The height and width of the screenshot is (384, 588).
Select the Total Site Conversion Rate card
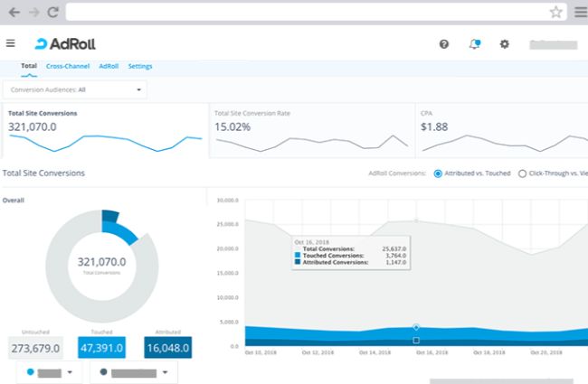(x=310, y=130)
